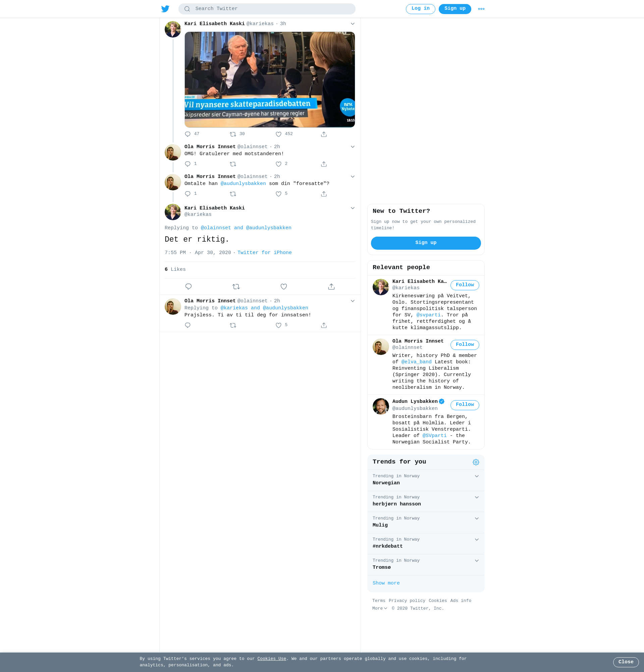Open the Cookies Use link
This screenshot has width=644, height=672.
click(x=271, y=659)
